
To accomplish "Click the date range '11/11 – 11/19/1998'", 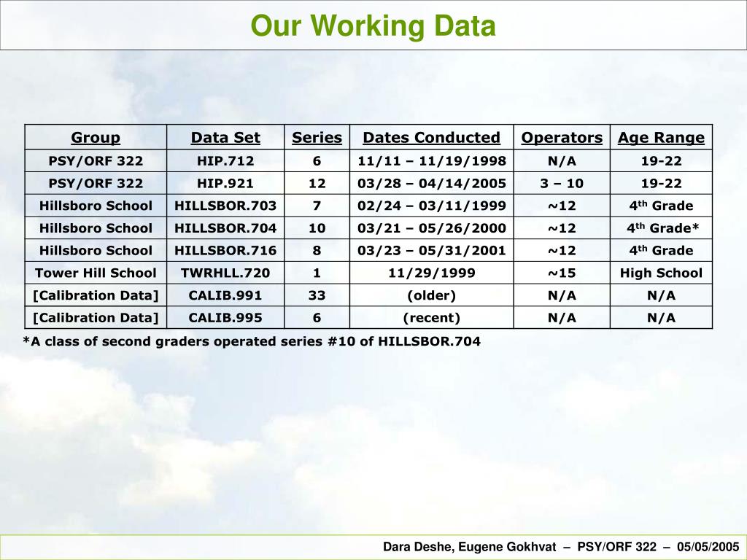I will coord(432,161).
